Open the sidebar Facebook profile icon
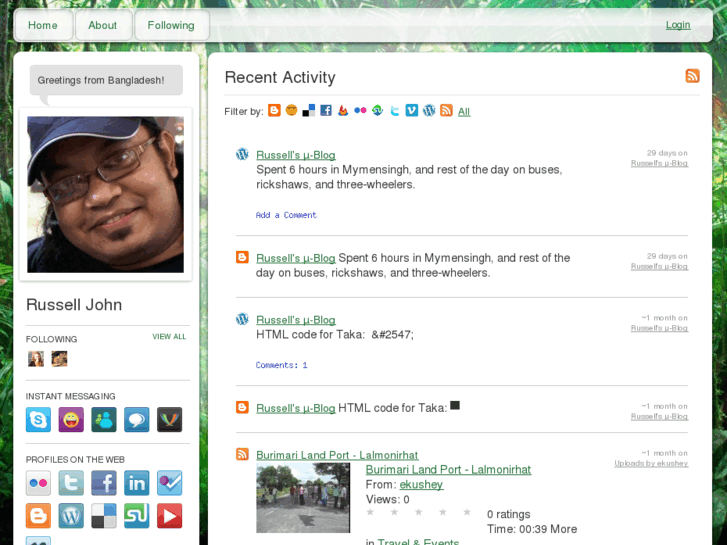This screenshot has height=545, width=727. (104, 483)
